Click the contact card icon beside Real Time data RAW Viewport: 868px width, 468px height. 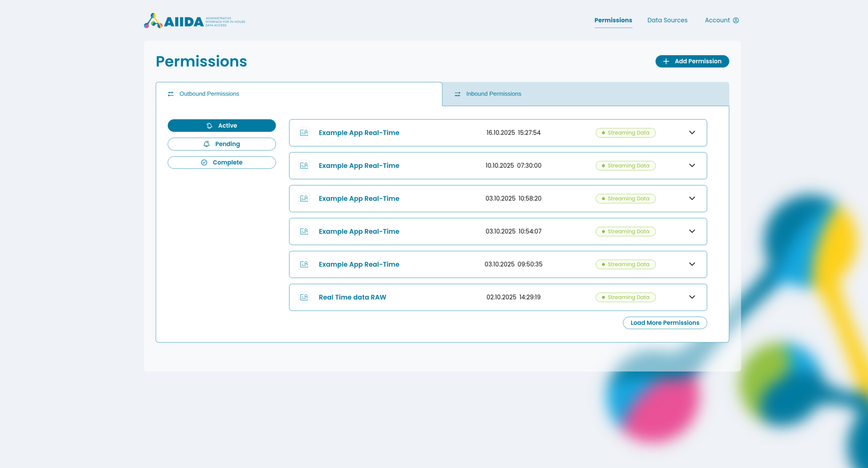(304, 297)
